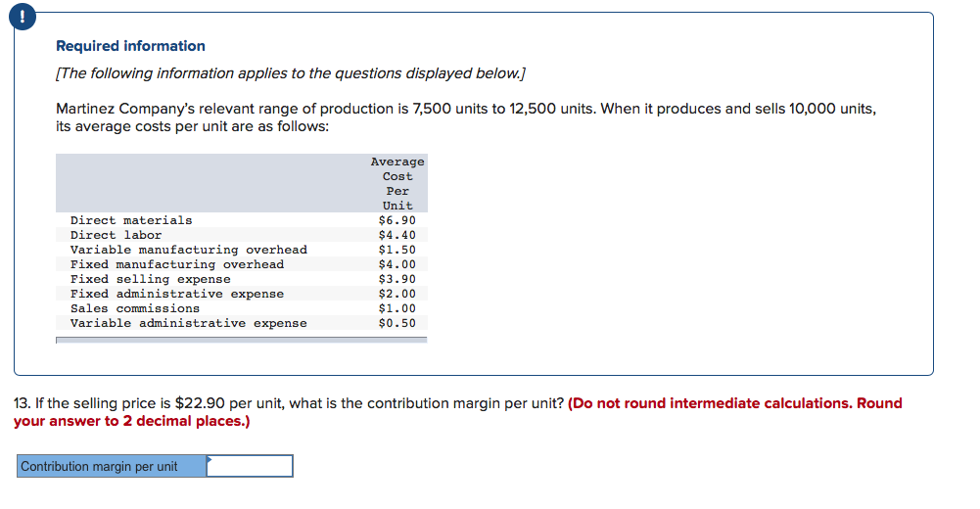The height and width of the screenshot is (509, 980).
Task: Click the $1.00 cost value
Action: [397, 308]
